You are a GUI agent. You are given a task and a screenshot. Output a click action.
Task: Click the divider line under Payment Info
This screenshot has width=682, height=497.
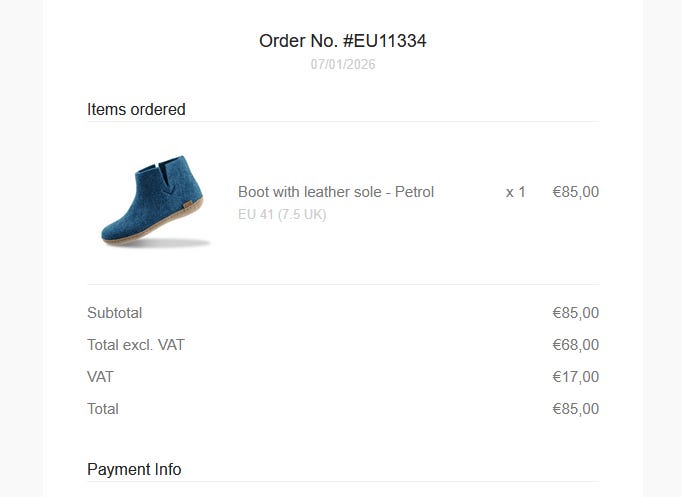tap(343, 482)
